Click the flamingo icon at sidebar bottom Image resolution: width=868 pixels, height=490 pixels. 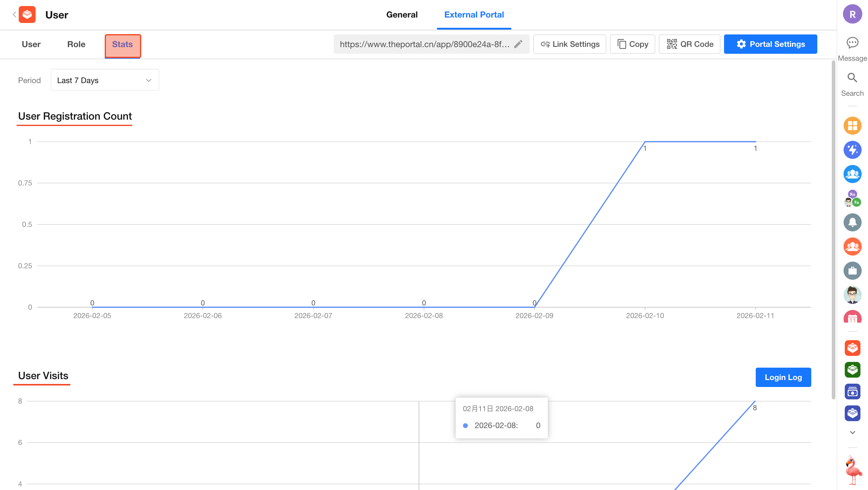[853, 470]
